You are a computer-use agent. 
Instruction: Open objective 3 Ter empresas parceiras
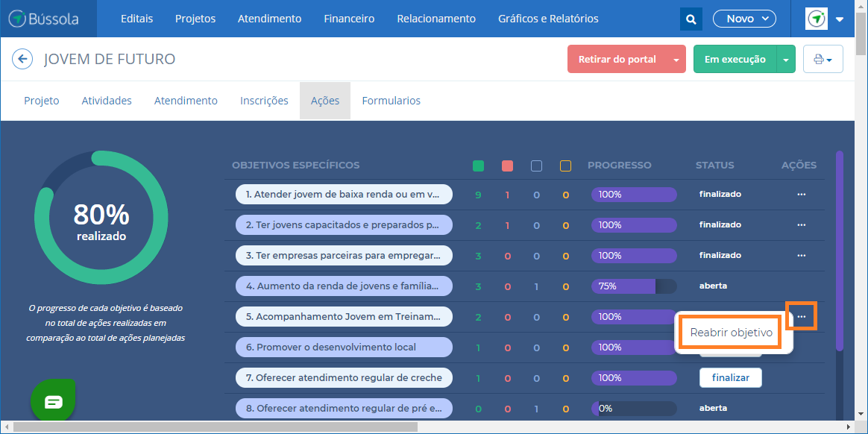[x=344, y=255]
